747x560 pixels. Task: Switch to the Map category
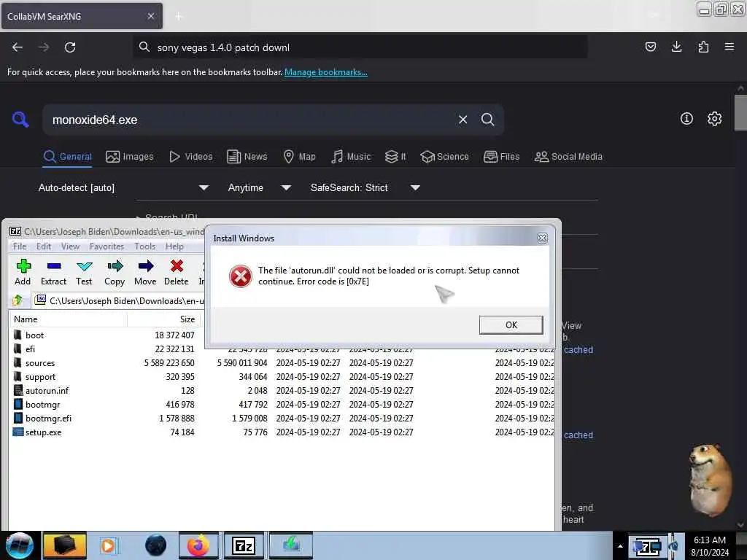299,157
